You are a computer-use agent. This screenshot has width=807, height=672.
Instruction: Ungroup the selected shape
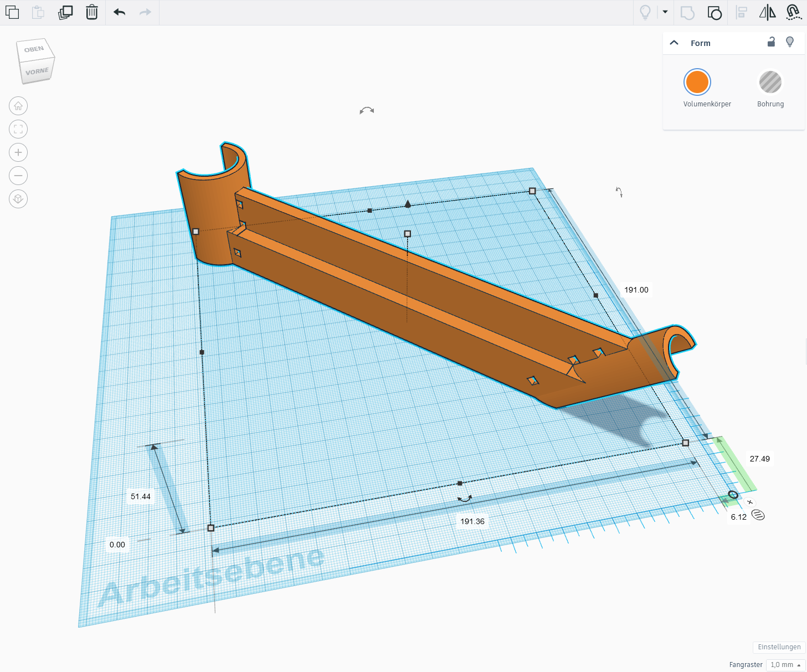(x=715, y=12)
